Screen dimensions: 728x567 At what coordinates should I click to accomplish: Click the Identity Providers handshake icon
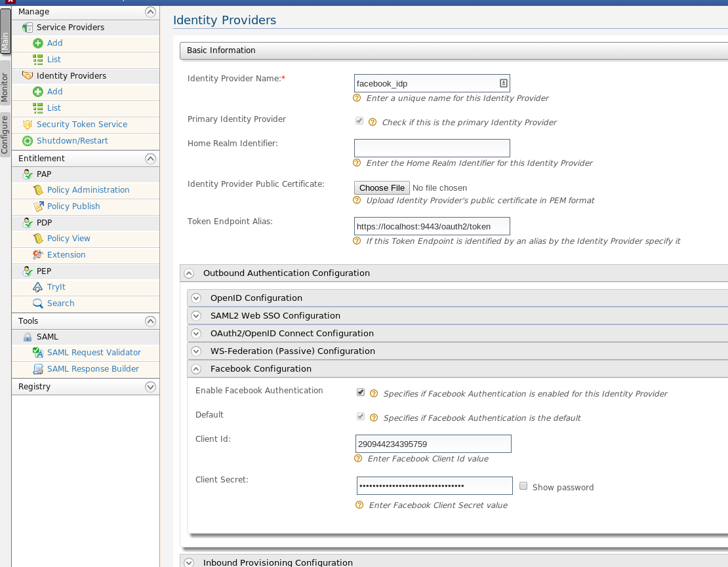point(28,75)
